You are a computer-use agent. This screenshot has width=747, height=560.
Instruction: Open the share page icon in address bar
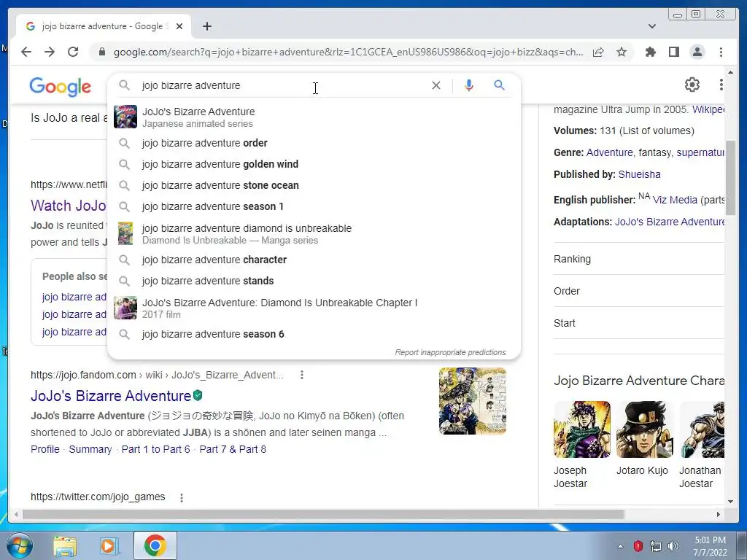[x=598, y=52]
